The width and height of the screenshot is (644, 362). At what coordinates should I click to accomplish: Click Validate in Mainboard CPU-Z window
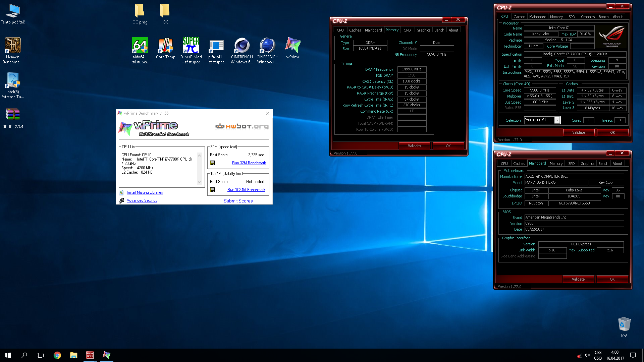click(x=578, y=279)
